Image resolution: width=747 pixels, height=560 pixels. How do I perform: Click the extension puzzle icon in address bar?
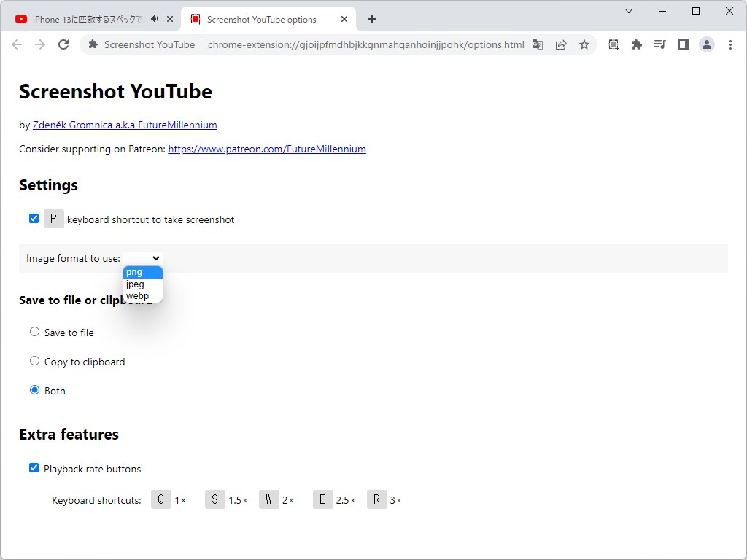coord(93,44)
